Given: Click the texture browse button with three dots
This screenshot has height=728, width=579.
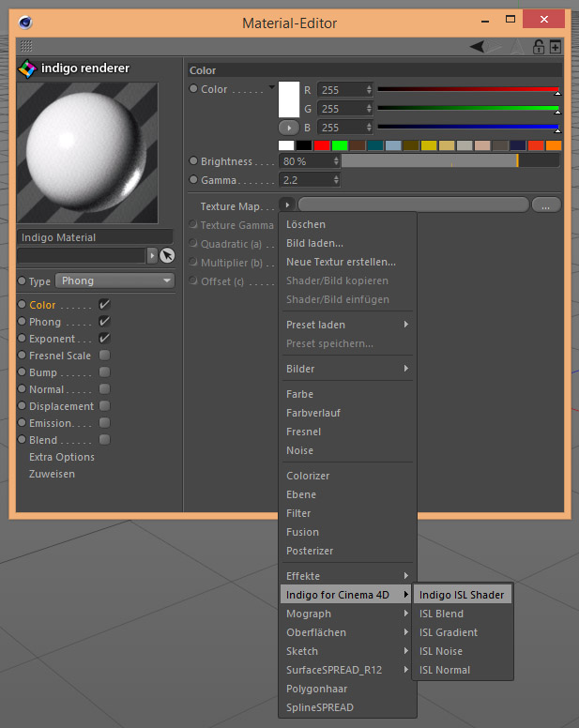Looking at the screenshot, I should click(545, 205).
